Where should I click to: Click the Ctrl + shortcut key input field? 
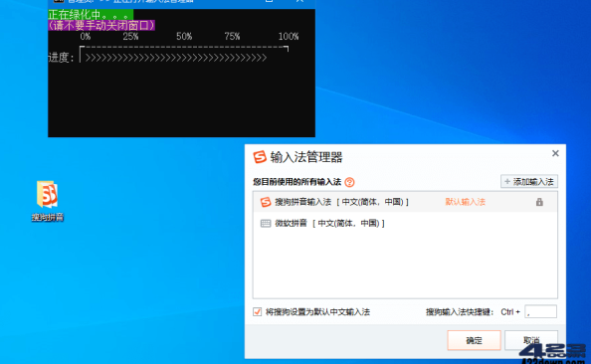pyautogui.click(x=540, y=311)
